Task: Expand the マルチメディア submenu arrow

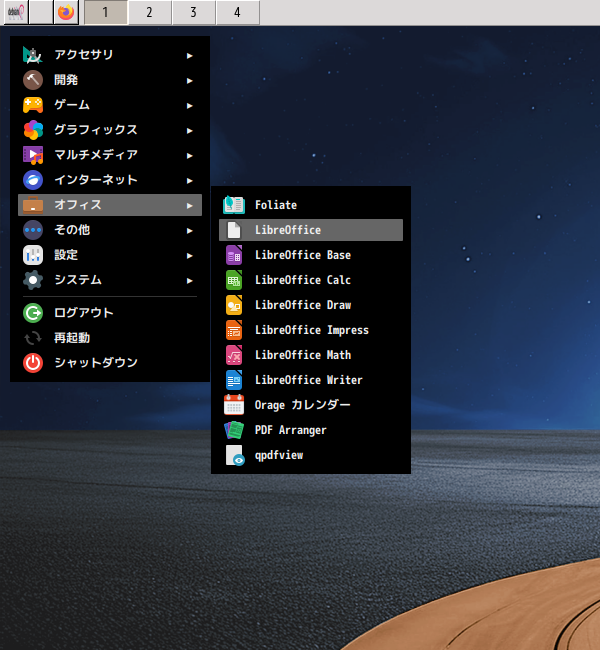Action: coord(189,155)
